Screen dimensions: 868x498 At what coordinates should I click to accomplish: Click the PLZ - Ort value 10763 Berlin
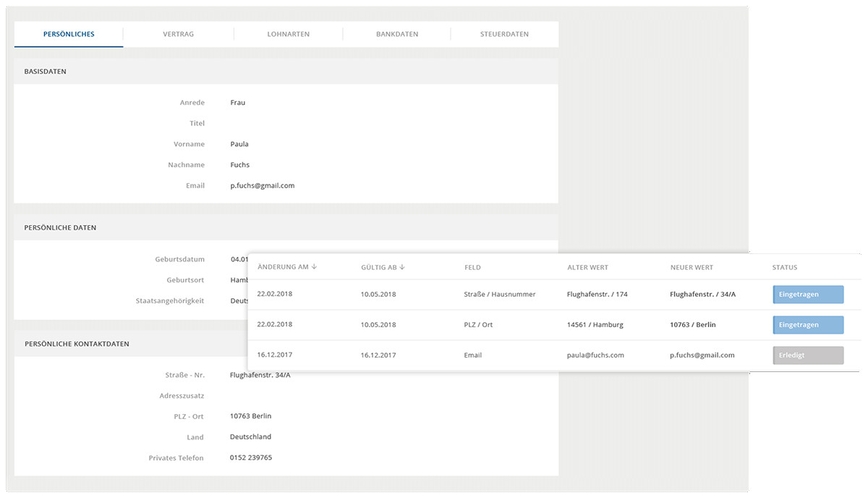click(250, 416)
